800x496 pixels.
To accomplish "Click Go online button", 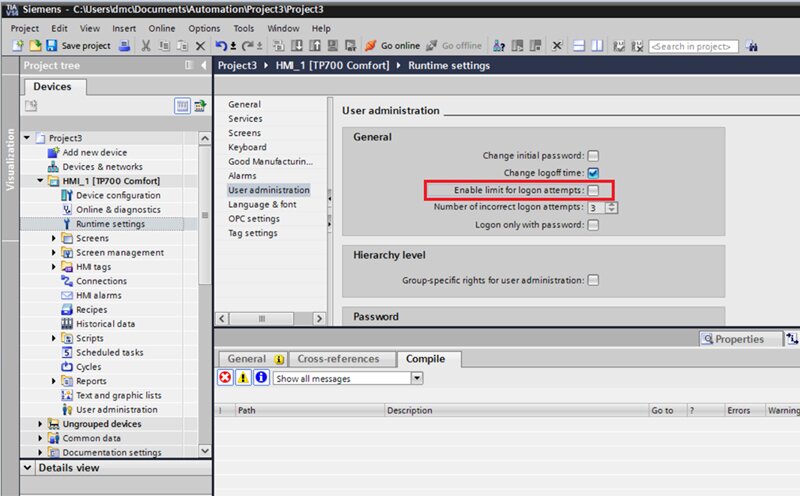I will click(393, 46).
